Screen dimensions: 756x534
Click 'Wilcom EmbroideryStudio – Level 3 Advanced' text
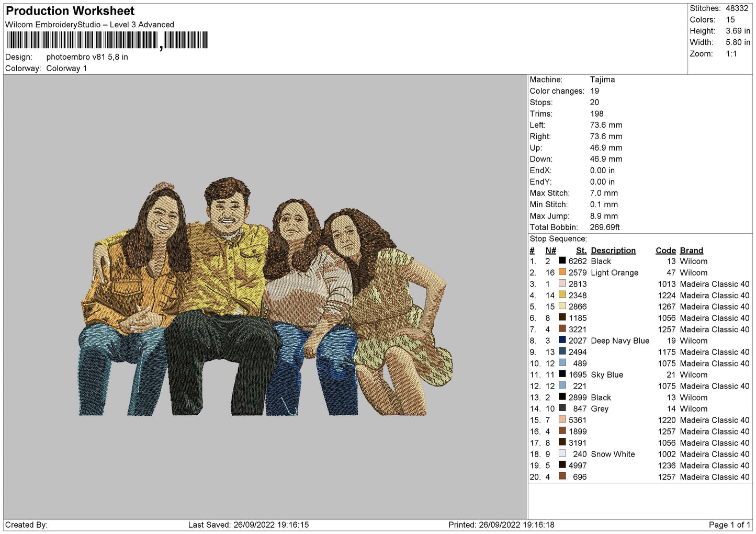click(89, 25)
